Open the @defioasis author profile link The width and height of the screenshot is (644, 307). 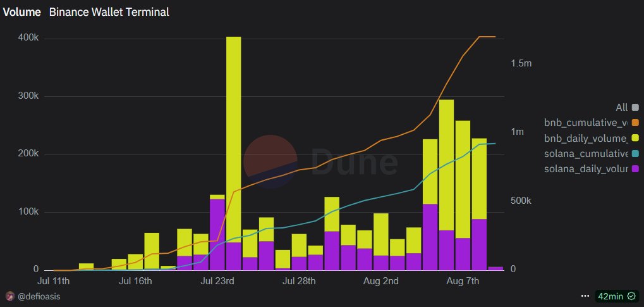tap(39, 296)
